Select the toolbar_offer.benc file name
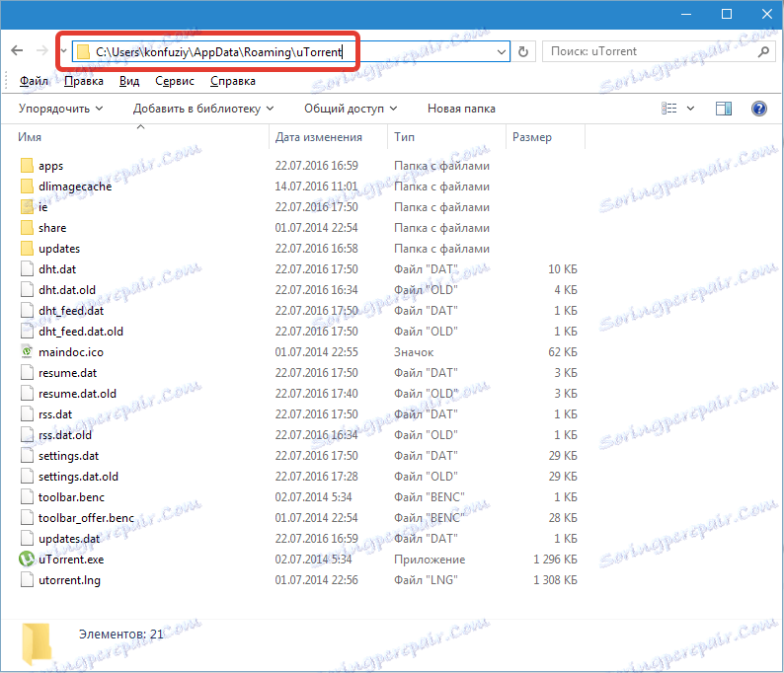The image size is (784, 673). coord(87,518)
